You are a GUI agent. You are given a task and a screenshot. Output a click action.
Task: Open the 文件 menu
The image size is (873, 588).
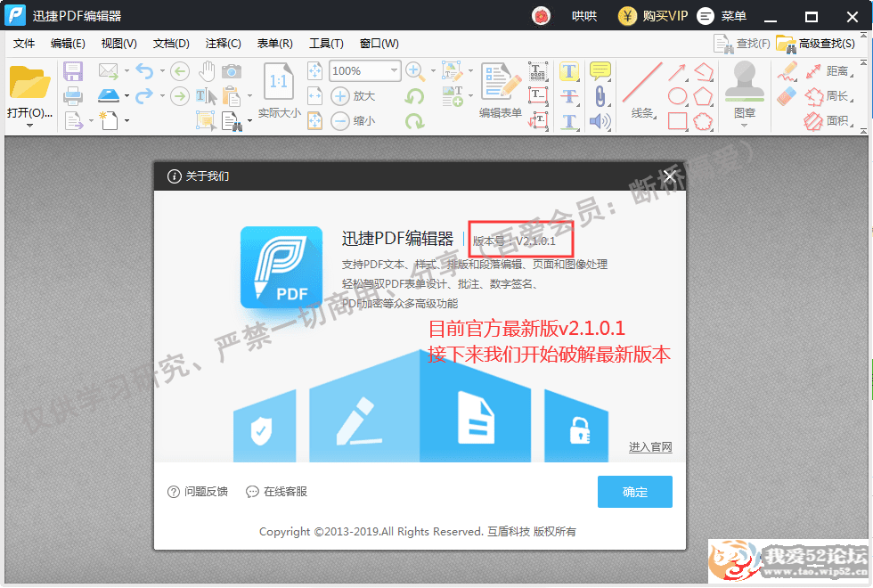[24, 44]
